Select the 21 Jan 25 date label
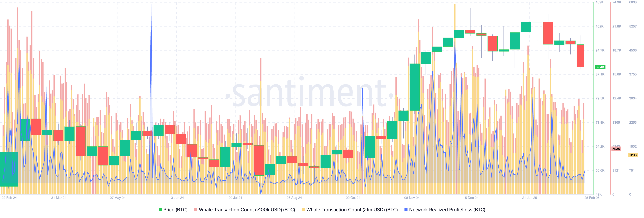644x218 pixels. [529, 198]
